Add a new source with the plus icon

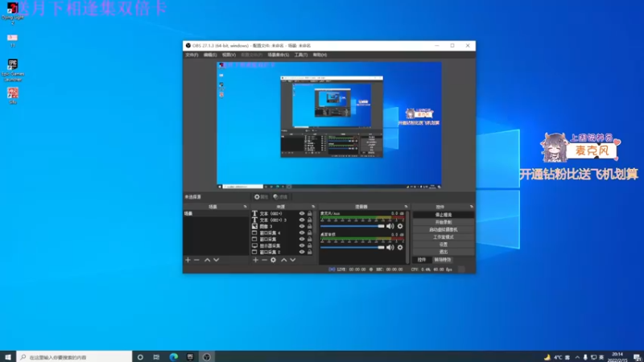(x=255, y=260)
